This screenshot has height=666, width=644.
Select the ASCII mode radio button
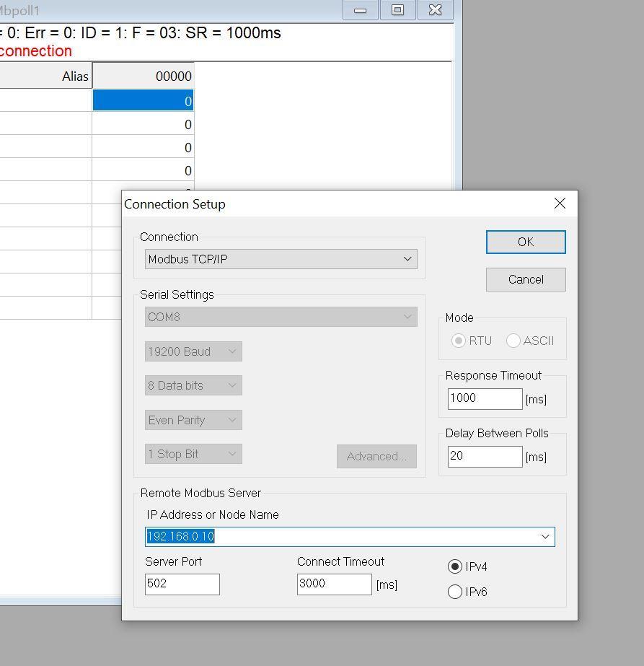(513, 340)
